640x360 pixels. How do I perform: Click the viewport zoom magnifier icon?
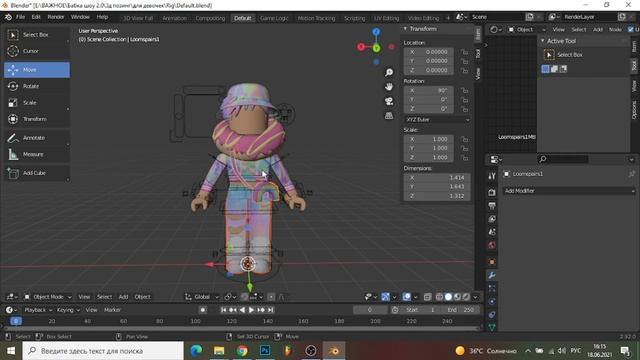[389, 72]
